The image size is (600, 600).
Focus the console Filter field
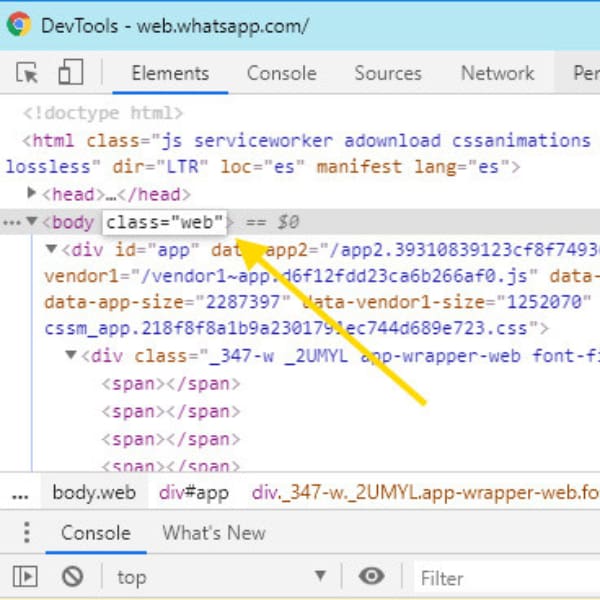click(x=507, y=578)
